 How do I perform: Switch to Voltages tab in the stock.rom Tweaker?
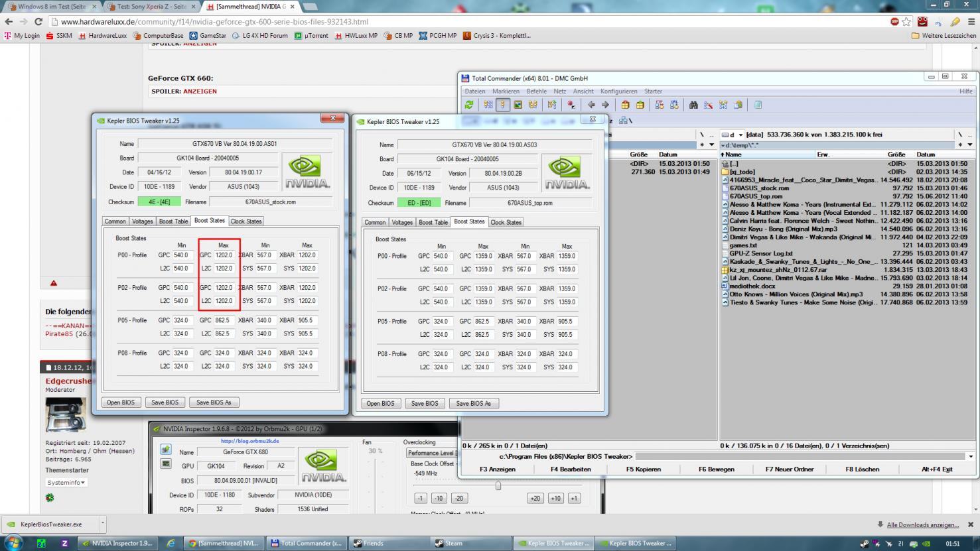click(x=142, y=221)
